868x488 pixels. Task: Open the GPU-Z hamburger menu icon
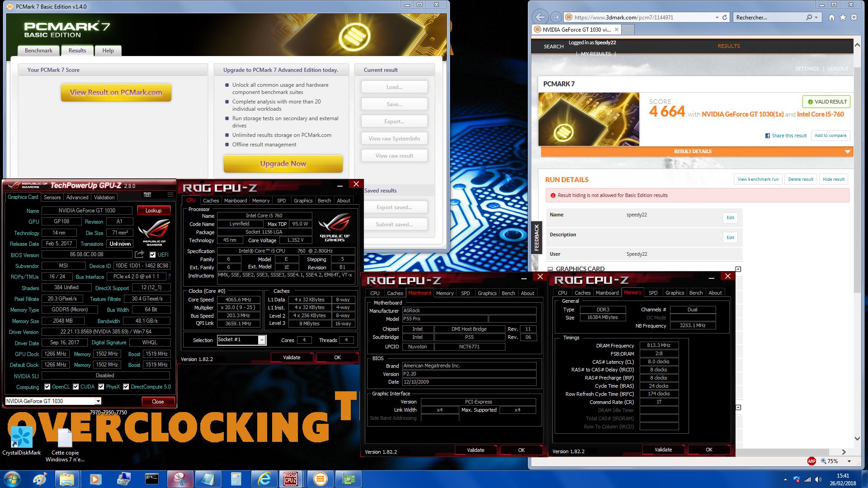pyautogui.click(x=170, y=195)
